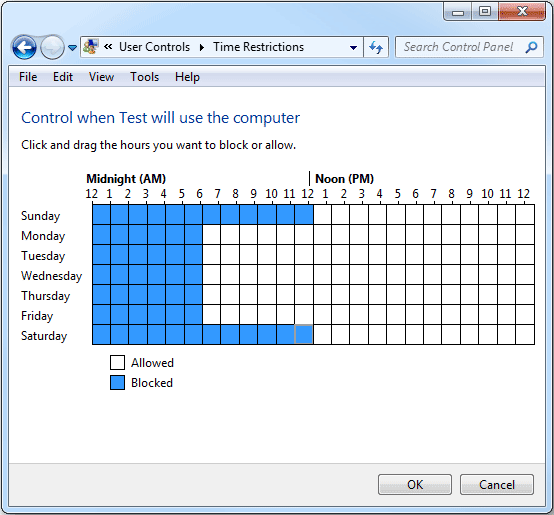Open the File menu

coord(28,77)
